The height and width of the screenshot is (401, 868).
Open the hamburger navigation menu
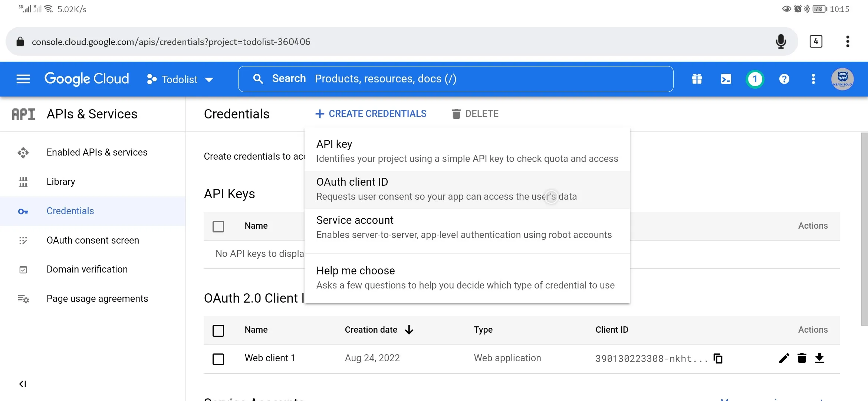pyautogui.click(x=23, y=79)
